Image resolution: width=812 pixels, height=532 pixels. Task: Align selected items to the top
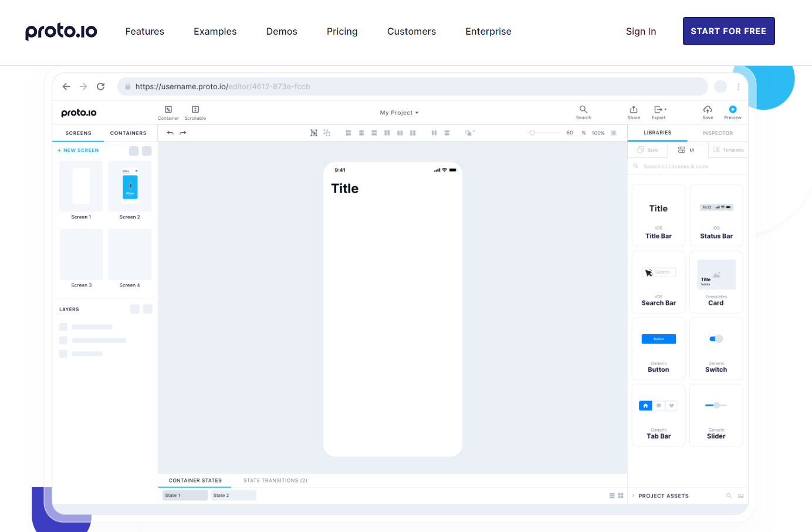tap(387, 133)
